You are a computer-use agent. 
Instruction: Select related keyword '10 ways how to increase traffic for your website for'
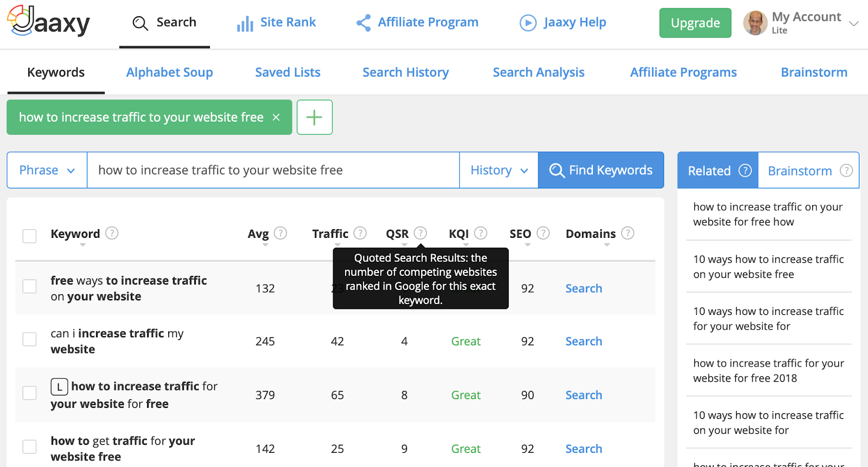click(768, 319)
